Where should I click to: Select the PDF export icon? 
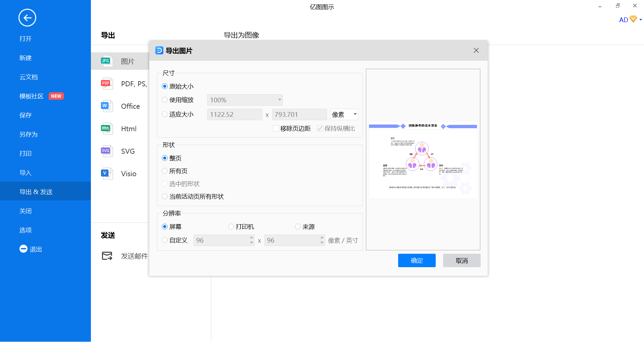(107, 84)
